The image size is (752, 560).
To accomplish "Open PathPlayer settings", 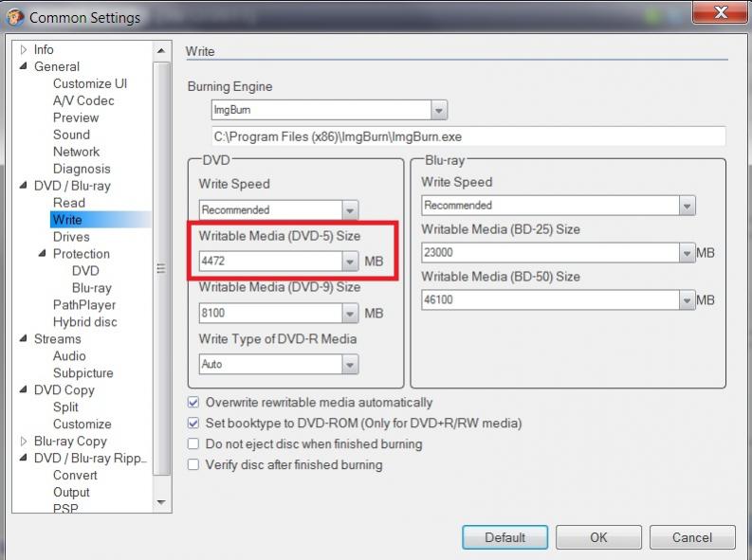I will [84, 305].
